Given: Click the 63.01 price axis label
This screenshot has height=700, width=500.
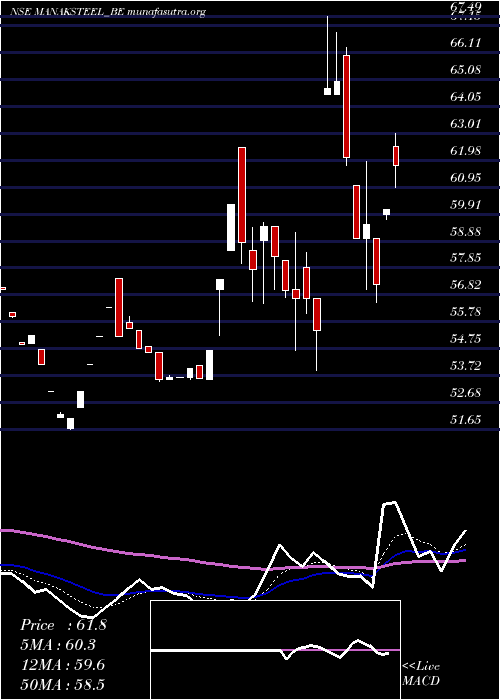Looking at the screenshot, I should [x=466, y=123].
